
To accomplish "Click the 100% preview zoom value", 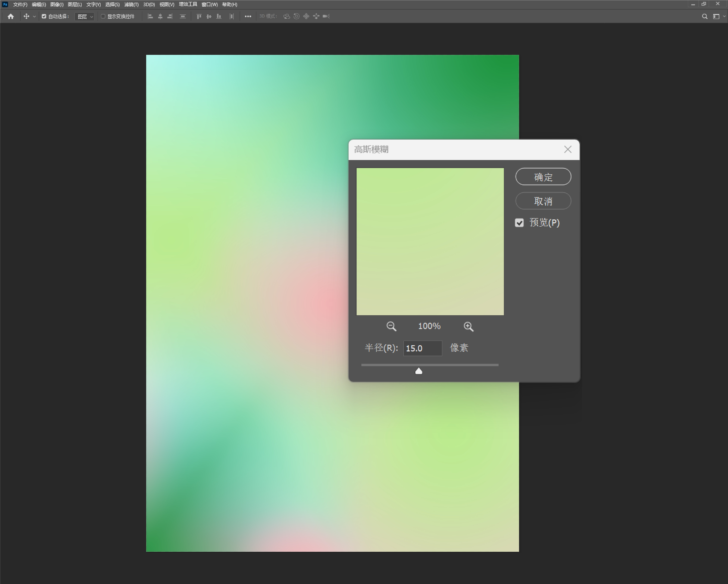I will click(x=430, y=326).
